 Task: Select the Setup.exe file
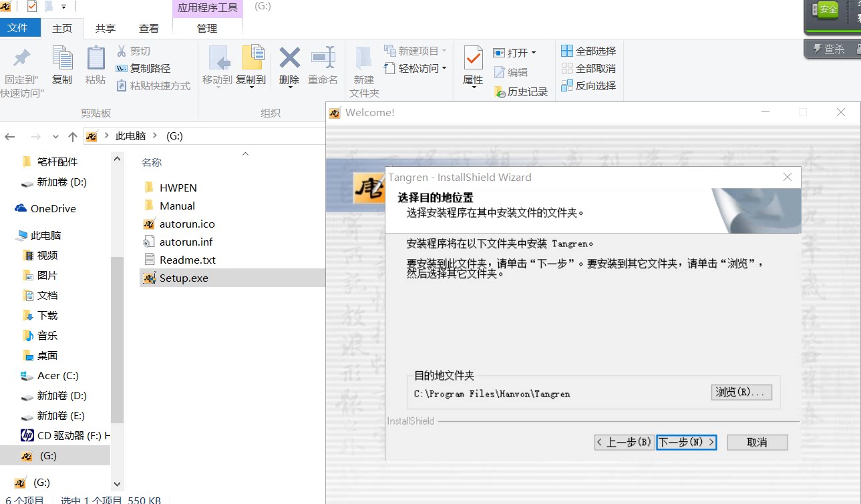click(x=184, y=278)
